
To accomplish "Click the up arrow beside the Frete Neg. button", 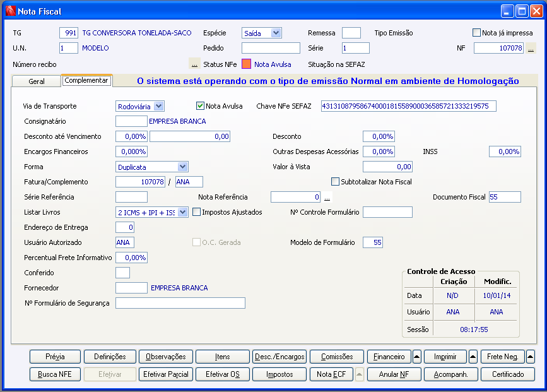I will (530, 357).
